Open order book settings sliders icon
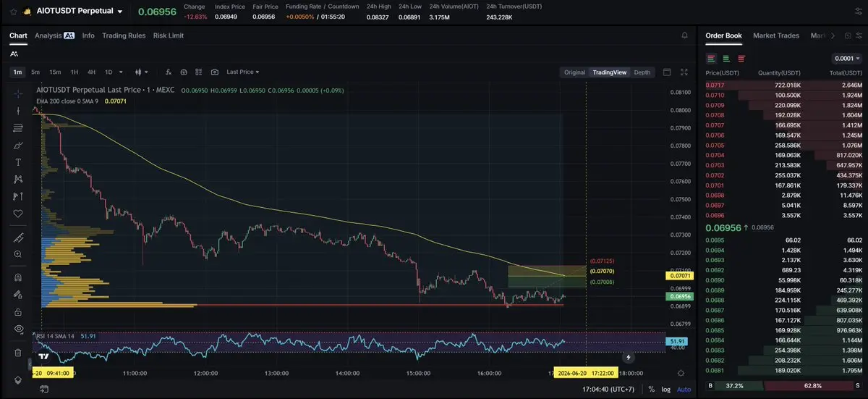The height and width of the screenshot is (399, 868). pos(857,35)
